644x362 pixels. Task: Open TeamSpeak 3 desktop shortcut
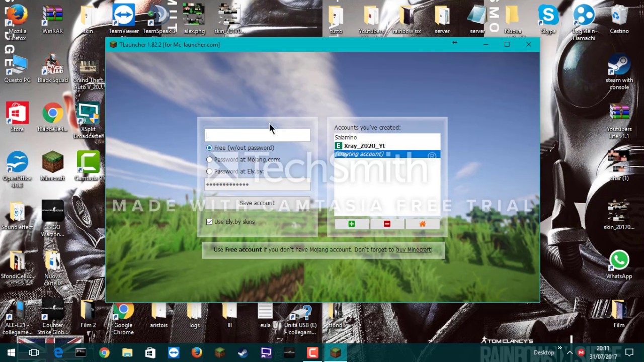click(159, 20)
